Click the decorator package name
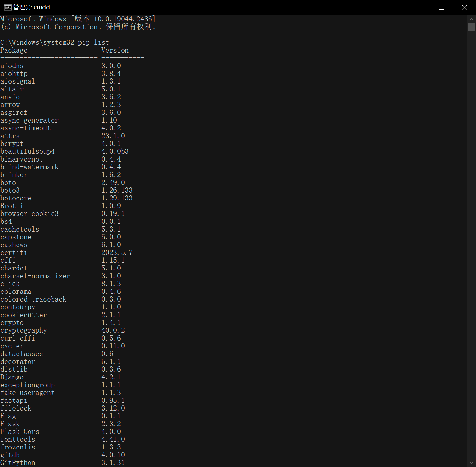The width and height of the screenshot is (476, 467). (18, 362)
